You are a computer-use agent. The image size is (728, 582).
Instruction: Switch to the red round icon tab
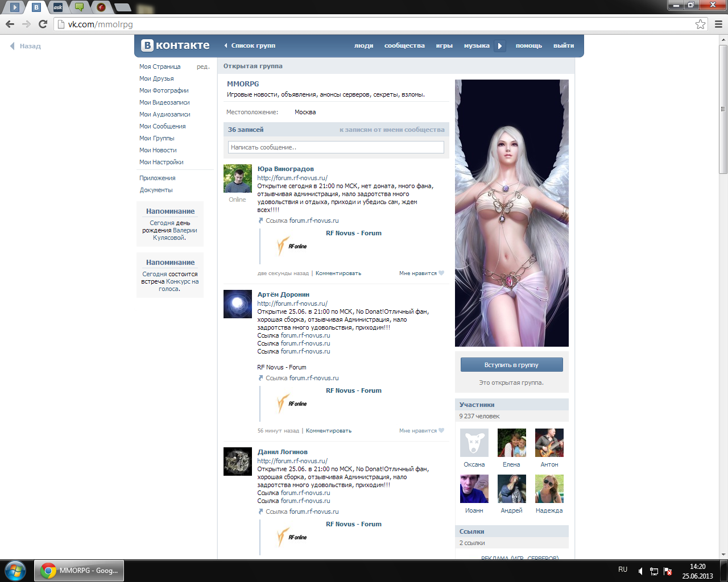pos(101,7)
